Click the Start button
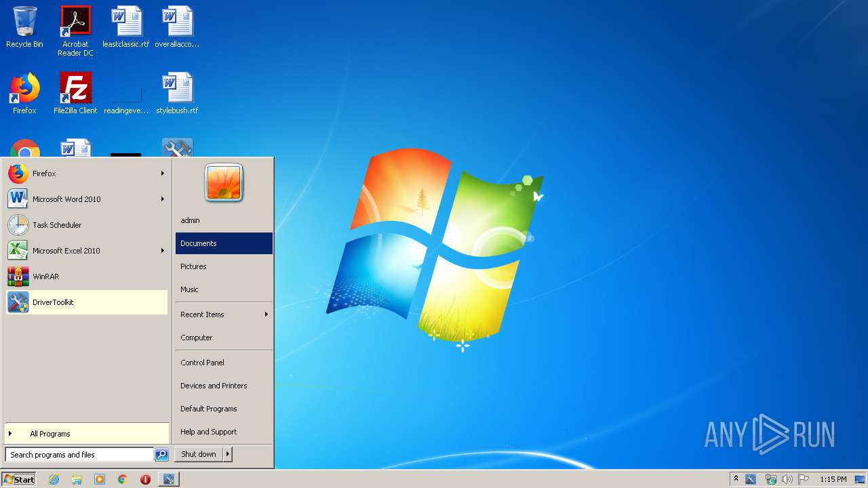This screenshot has width=868, height=488. [19, 479]
